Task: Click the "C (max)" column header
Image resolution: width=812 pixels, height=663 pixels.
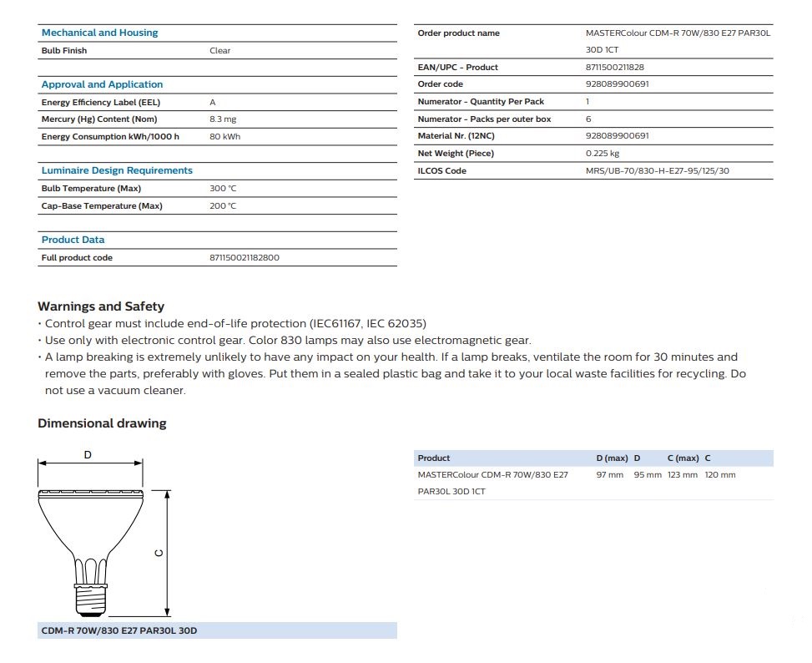Action: pos(683,458)
